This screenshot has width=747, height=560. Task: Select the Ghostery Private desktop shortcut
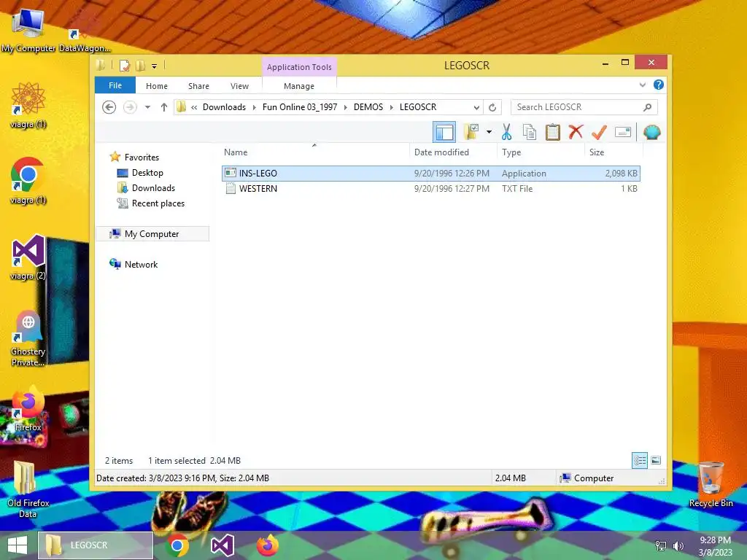point(28,338)
